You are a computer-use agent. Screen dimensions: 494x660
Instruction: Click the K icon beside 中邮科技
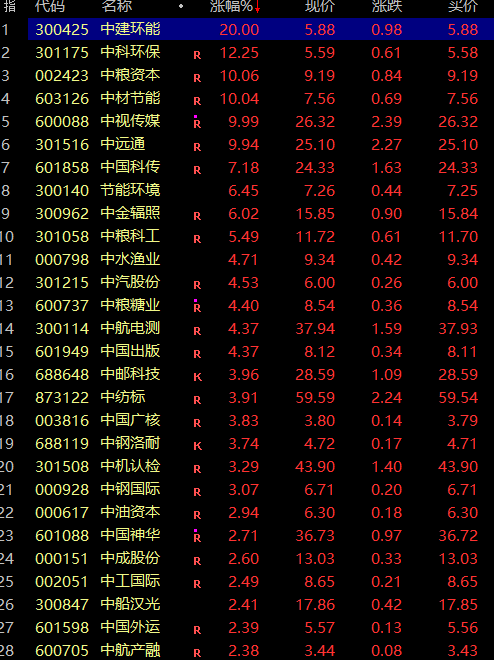click(197, 377)
